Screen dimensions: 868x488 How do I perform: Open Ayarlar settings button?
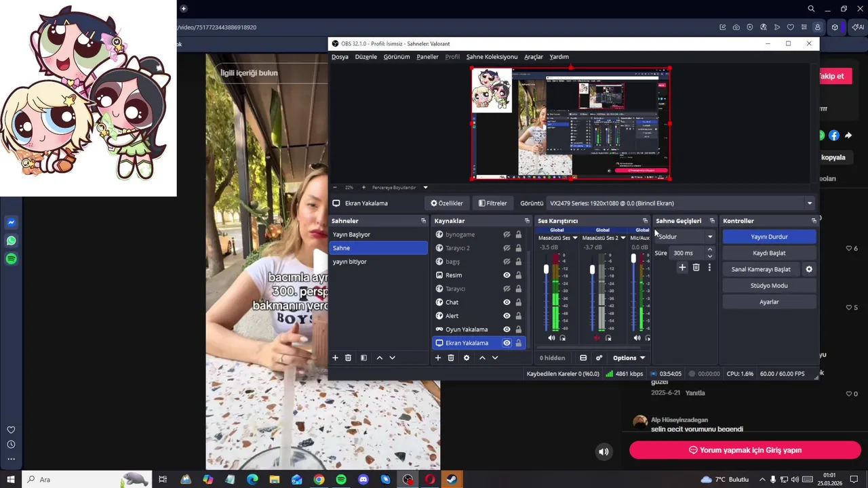(769, 302)
